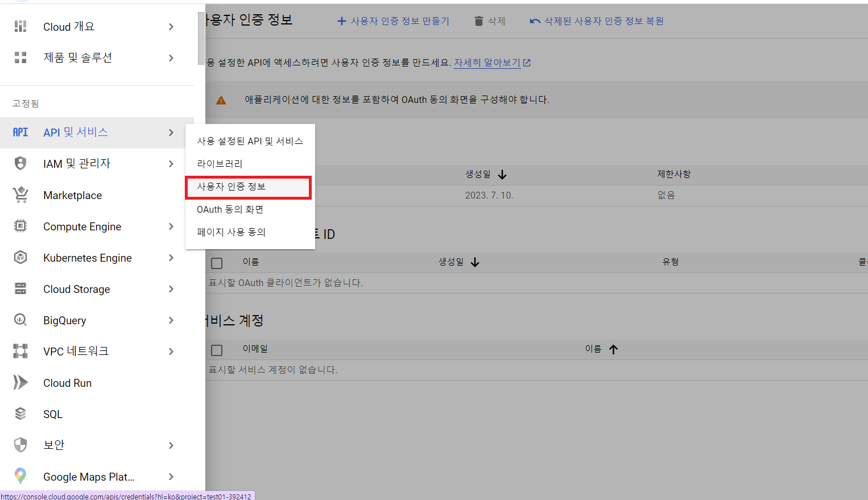Click the Cloud 개요 dashboard icon
Screen dimensions: 868x500
point(20,26)
